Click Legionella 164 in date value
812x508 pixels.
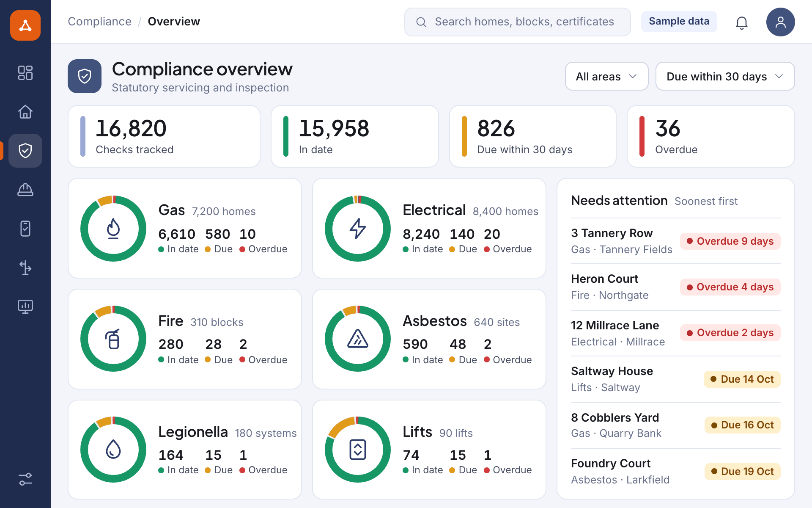(171, 455)
